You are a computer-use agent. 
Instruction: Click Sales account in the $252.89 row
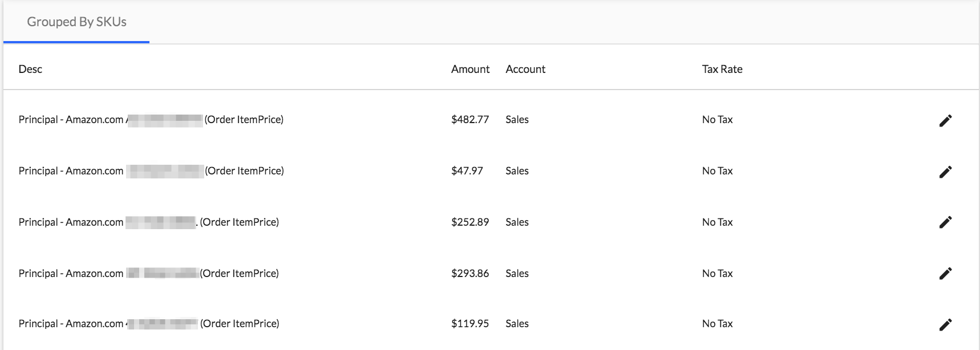tap(517, 222)
